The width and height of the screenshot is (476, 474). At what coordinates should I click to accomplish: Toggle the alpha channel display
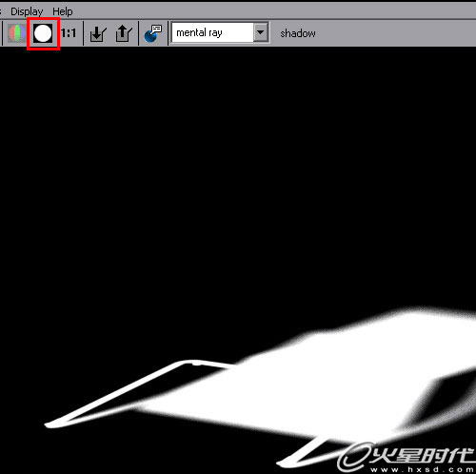[x=43, y=33]
